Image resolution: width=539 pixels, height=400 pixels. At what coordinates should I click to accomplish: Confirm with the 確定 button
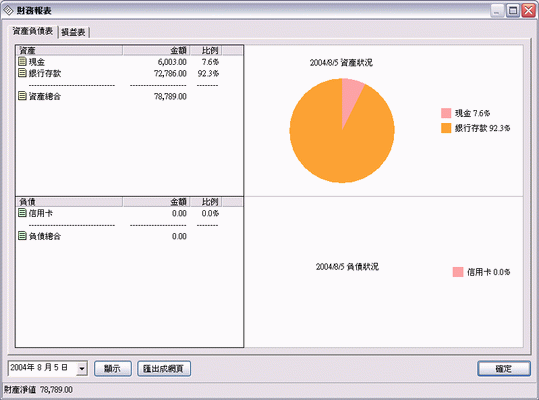pyautogui.click(x=504, y=369)
